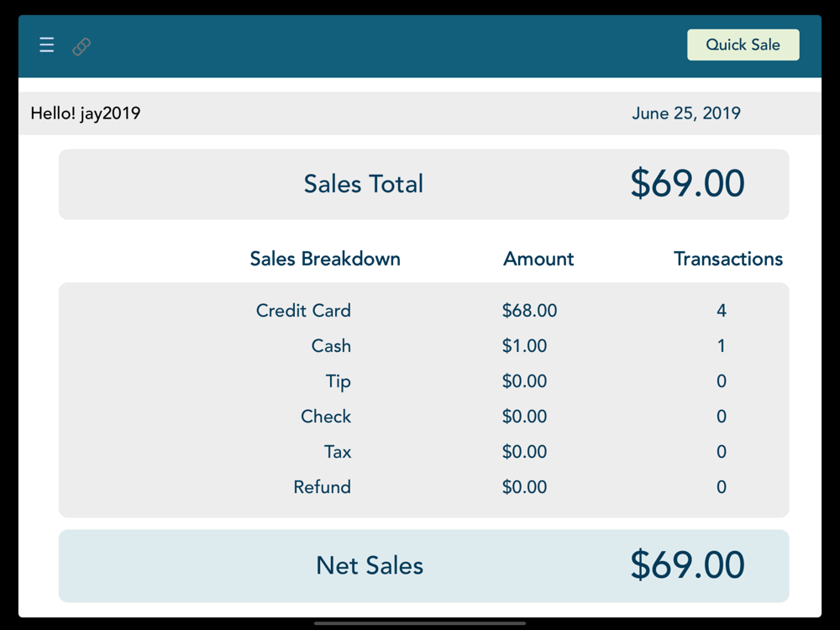Click the Sales Breakdown column header
Image resolution: width=840 pixels, height=630 pixels.
325,259
